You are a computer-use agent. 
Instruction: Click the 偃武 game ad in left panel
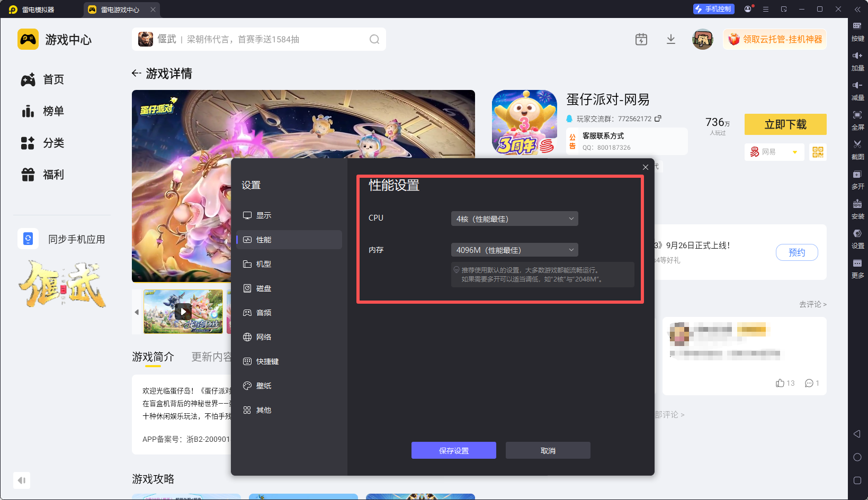62,284
